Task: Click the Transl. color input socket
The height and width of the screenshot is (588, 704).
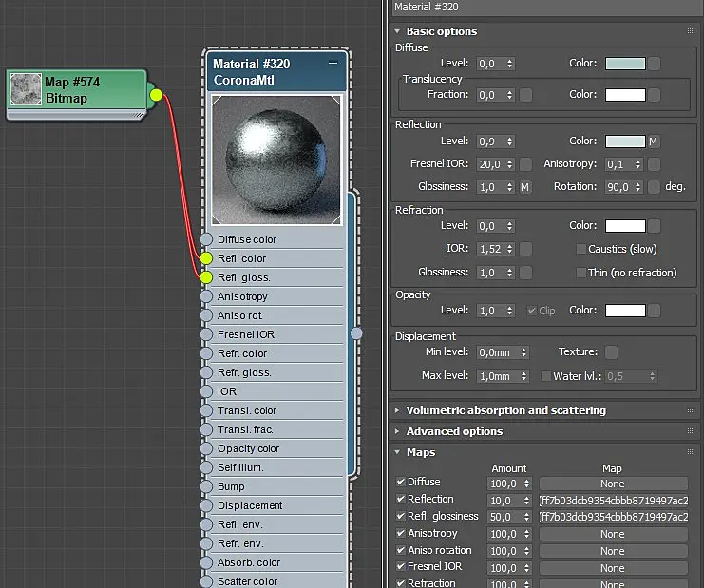Action: pos(206,410)
